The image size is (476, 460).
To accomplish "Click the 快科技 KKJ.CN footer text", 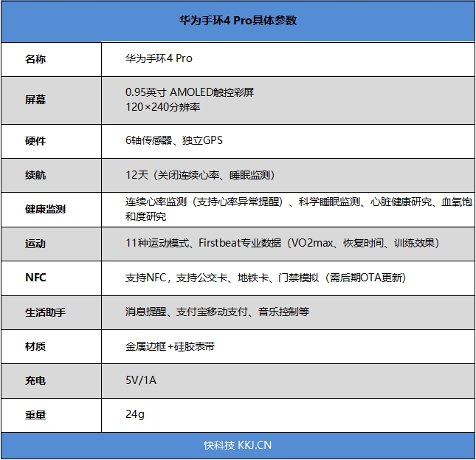I will (x=238, y=445).
